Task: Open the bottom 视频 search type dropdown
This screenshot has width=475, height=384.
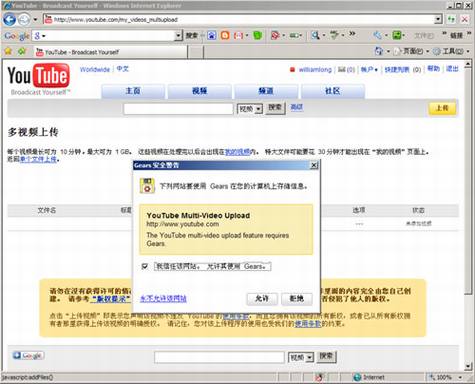Action: (x=301, y=357)
